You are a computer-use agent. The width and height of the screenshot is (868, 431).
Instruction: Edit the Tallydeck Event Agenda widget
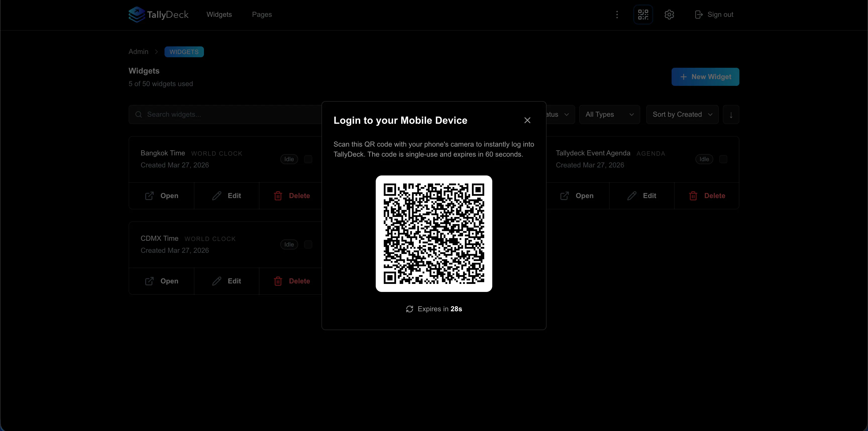[641, 196]
